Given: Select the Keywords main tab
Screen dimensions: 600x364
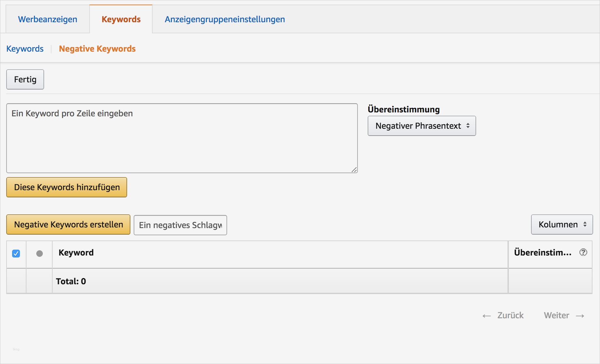Looking at the screenshot, I should tap(121, 19).
